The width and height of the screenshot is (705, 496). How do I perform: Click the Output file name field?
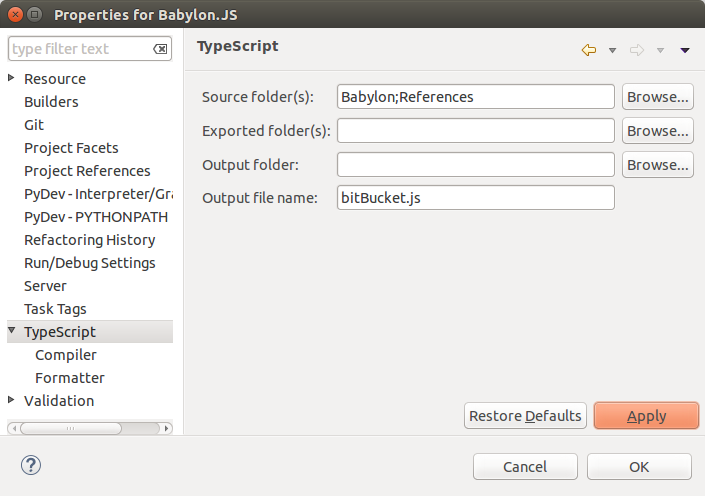[x=476, y=198]
